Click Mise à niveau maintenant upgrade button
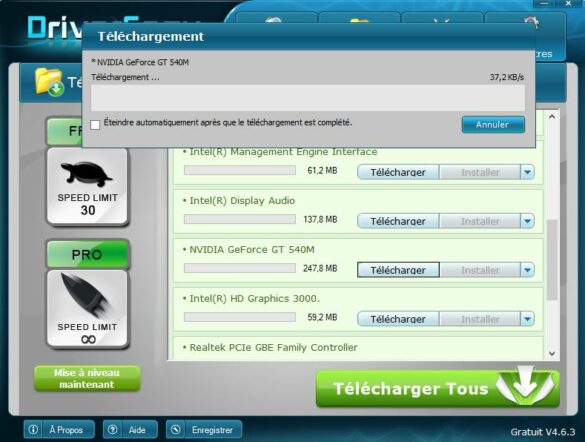 pyautogui.click(x=87, y=379)
